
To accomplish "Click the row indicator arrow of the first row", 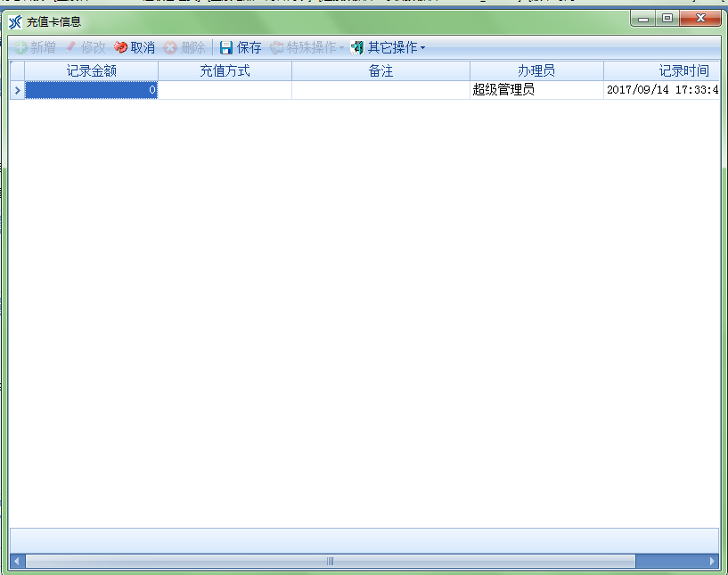I will (18, 90).
